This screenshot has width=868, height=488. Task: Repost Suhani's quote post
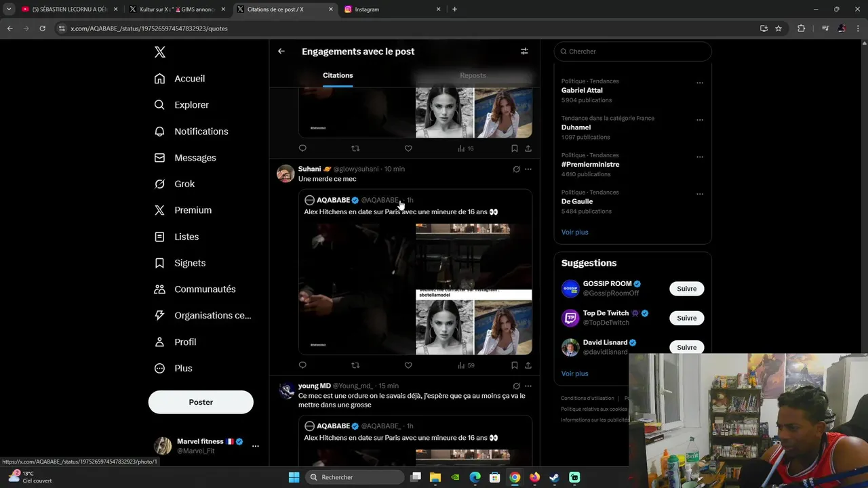tap(355, 365)
